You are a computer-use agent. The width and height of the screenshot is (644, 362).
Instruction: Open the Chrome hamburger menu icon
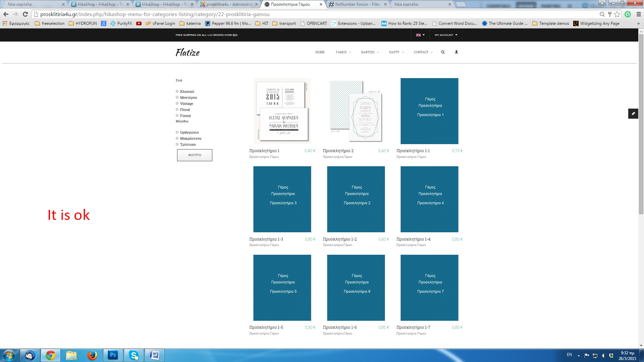[x=639, y=14]
